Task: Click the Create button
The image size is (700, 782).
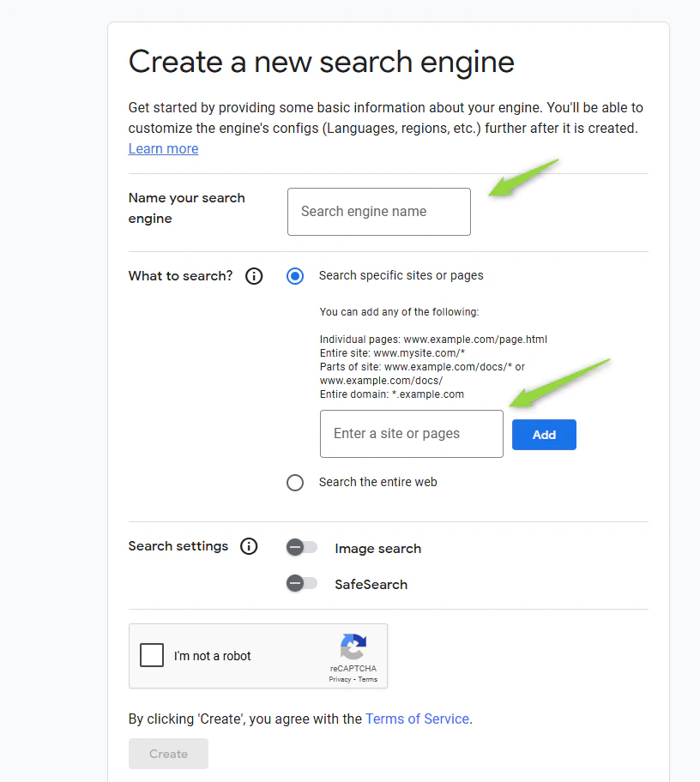Action: pos(168,754)
